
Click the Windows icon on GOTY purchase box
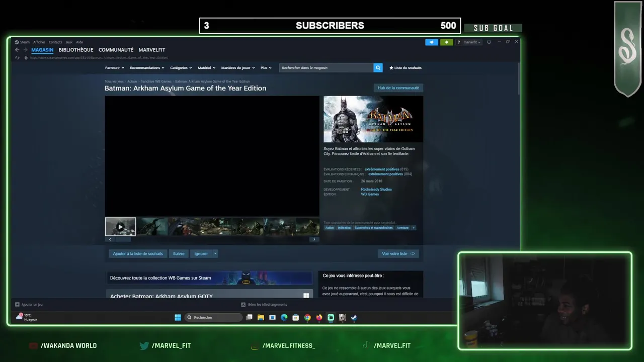[x=306, y=296]
